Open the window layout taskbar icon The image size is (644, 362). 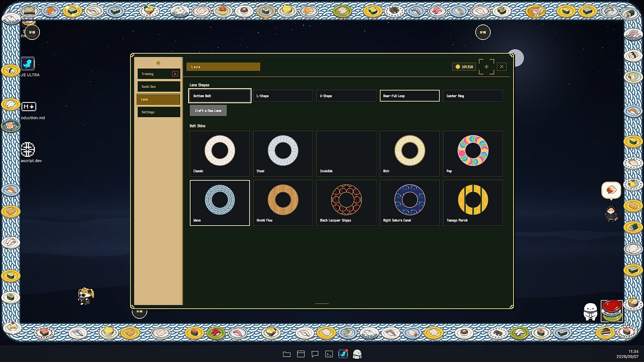coord(301,354)
